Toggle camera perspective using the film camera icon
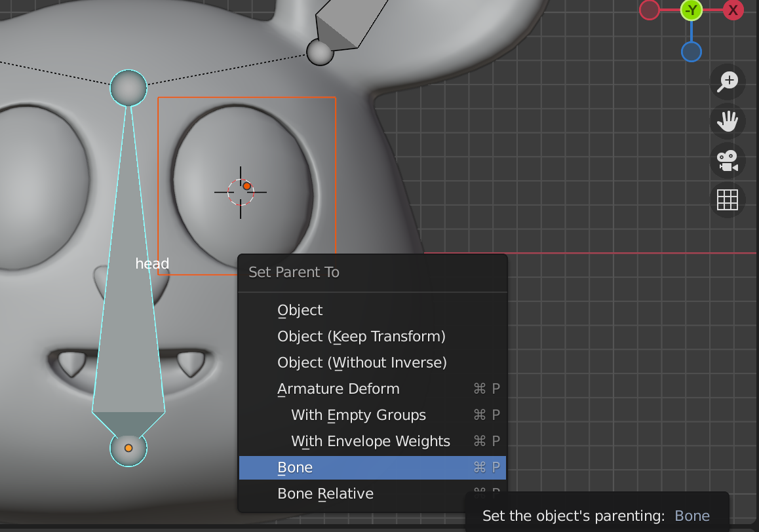 [x=728, y=161]
